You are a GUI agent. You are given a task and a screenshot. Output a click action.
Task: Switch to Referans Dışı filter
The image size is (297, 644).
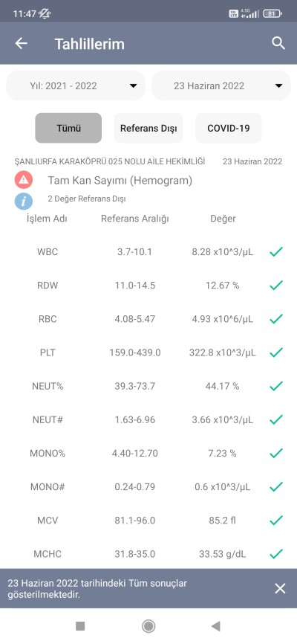point(148,128)
